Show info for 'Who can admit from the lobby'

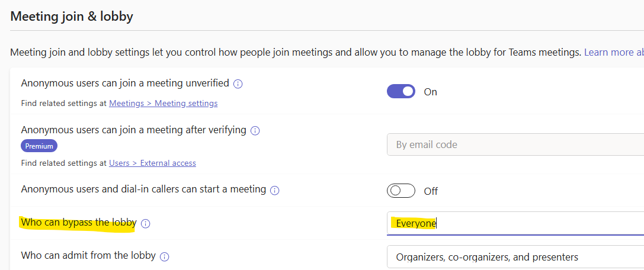[x=165, y=256]
